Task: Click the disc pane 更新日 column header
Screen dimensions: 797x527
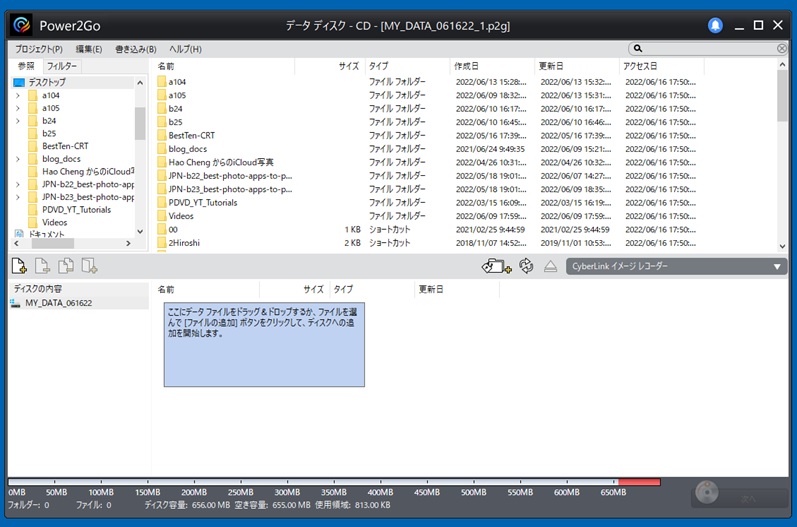Action: 456,289
